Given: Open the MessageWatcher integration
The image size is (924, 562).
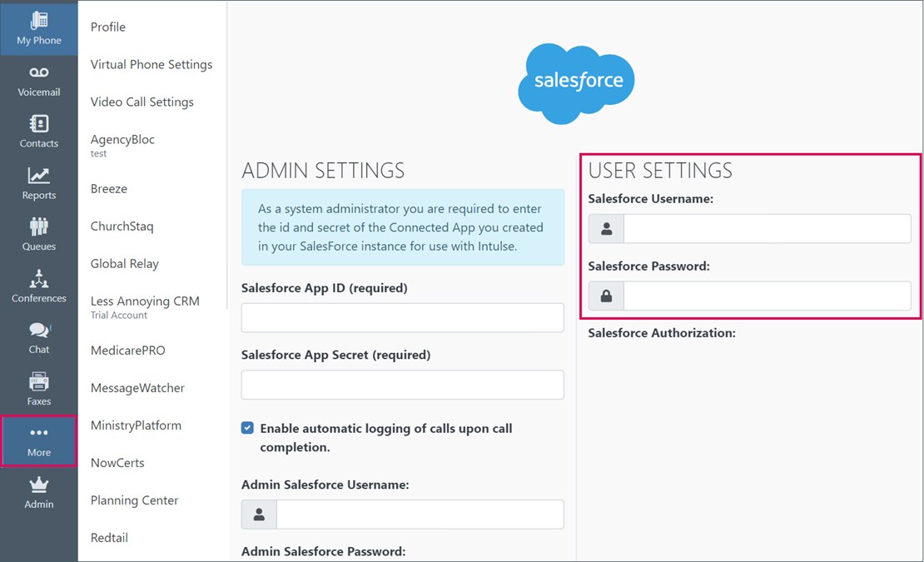Looking at the screenshot, I should coord(137,388).
